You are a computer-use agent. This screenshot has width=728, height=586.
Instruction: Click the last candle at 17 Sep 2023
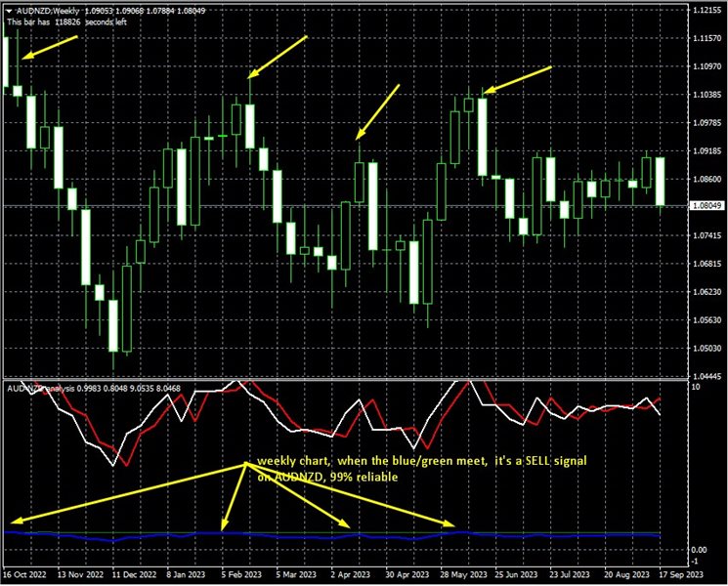point(660,182)
